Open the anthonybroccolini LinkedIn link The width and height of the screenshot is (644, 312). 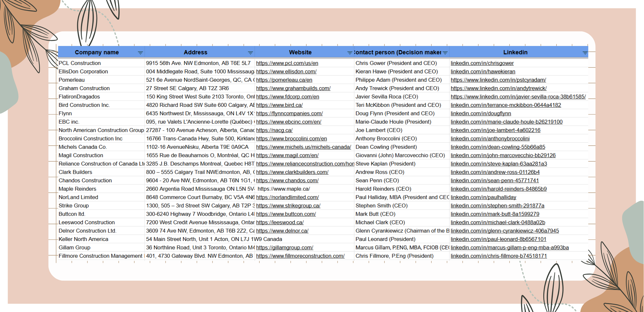[490, 139]
